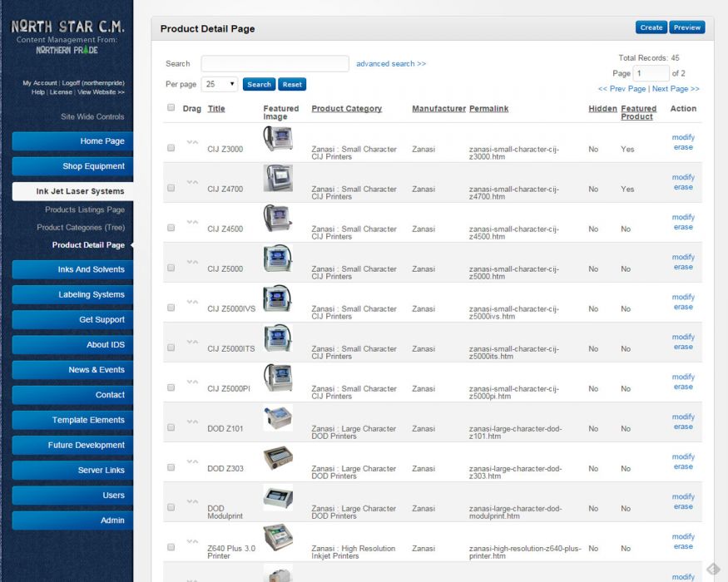Check the CIJ Z4500 row checkbox
The height and width of the screenshot is (582, 728).
171,228
